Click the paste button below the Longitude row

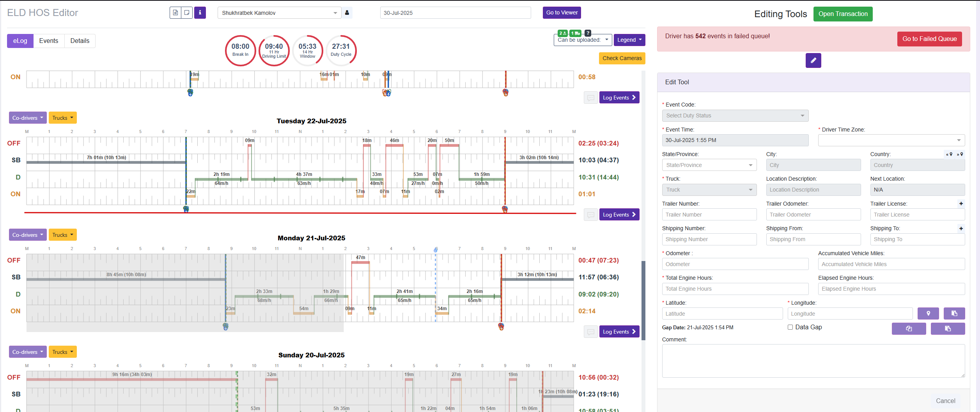[x=948, y=329]
